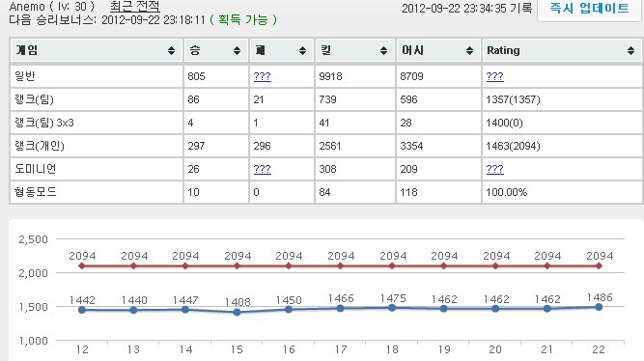Select the 랭크(팀) row label

pos(34,99)
